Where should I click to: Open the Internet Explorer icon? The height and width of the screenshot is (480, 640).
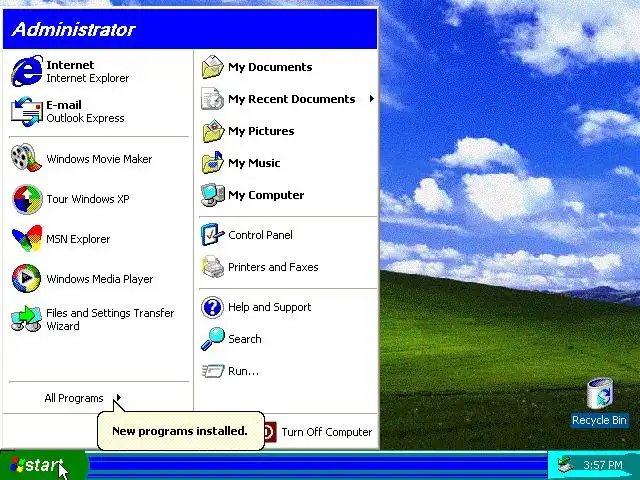tap(27, 71)
